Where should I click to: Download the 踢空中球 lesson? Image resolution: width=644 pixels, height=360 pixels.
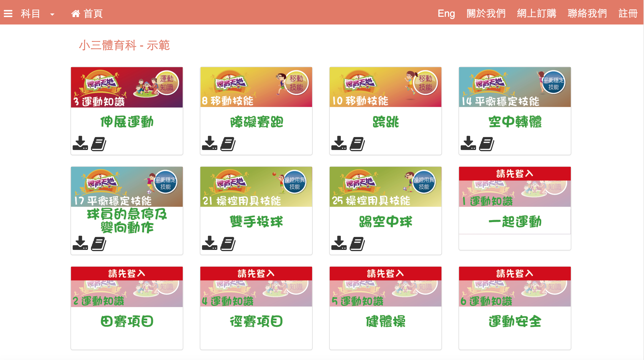pos(339,243)
